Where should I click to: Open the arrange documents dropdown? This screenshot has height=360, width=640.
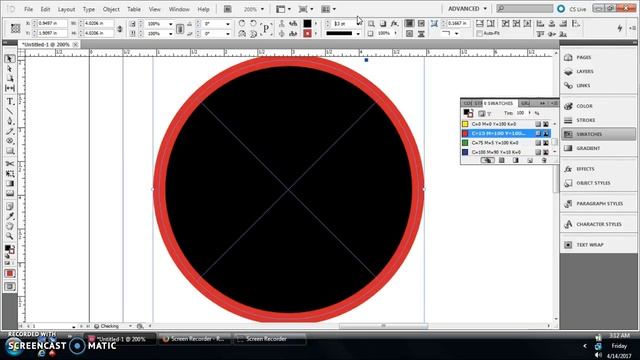[328, 9]
